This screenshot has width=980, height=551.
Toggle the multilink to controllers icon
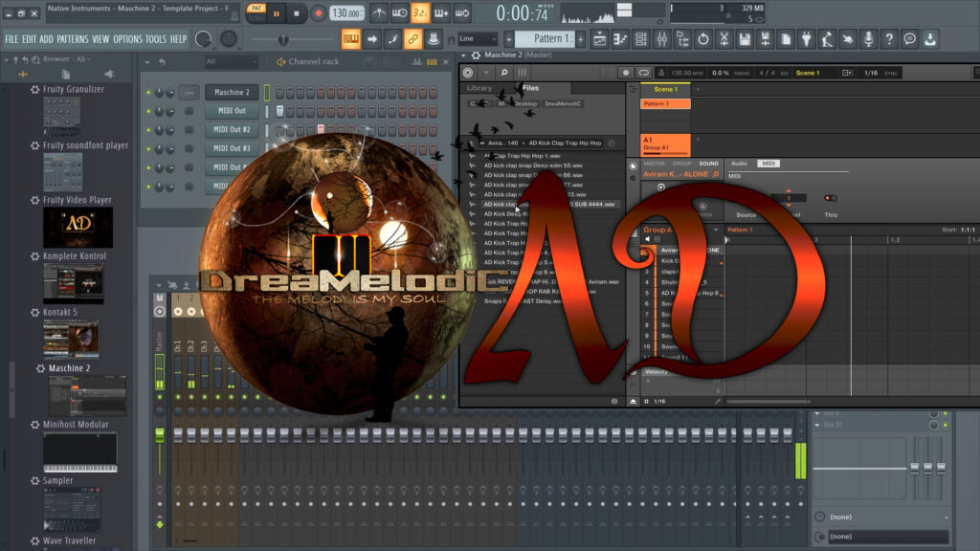[x=412, y=38]
